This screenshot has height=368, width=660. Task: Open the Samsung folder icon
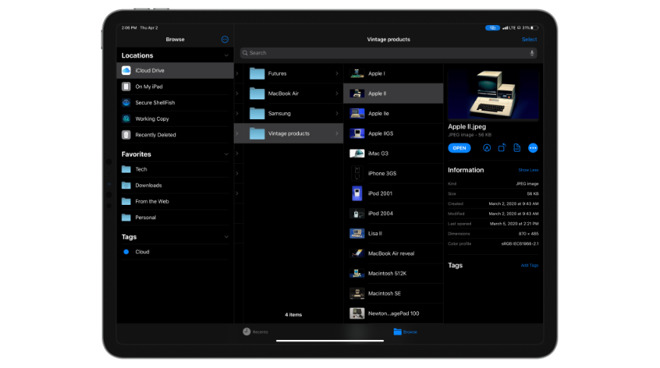click(x=257, y=113)
